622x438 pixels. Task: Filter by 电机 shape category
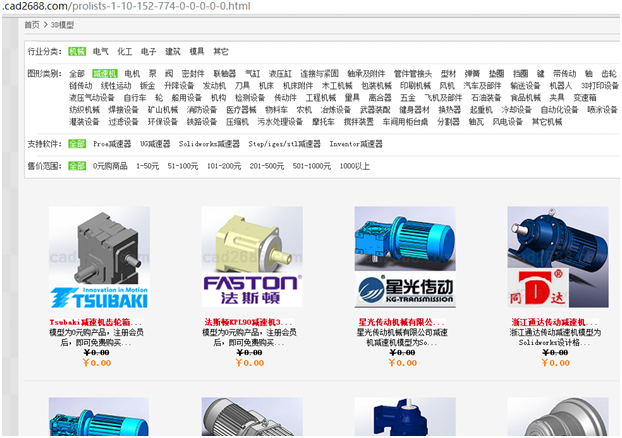coord(132,74)
